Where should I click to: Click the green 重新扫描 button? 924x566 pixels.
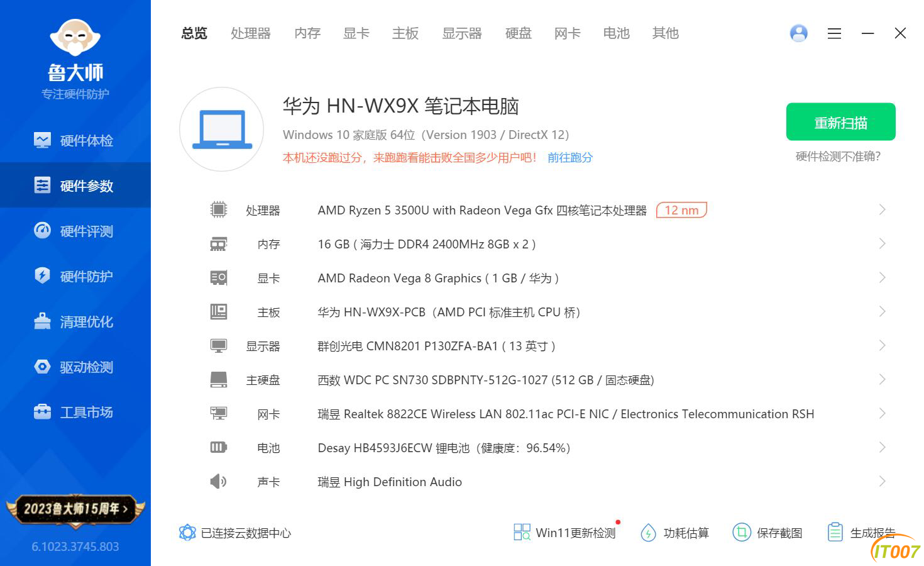(x=841, y=122)
